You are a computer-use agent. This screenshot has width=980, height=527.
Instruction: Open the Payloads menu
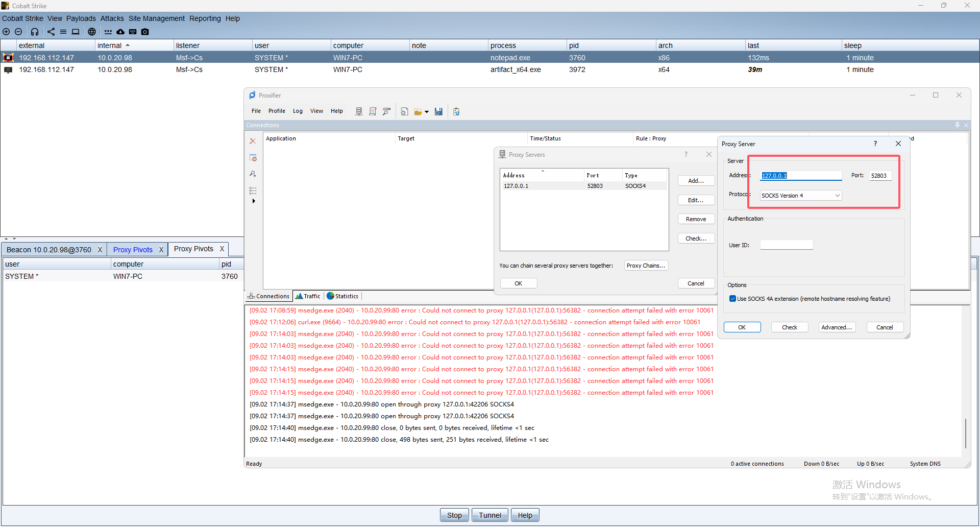pyautogui.click(x=81, y=18)
